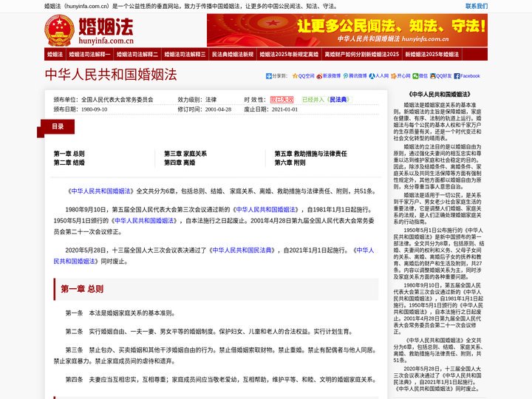Share the page to 开心网
Screen dimensions: 532x399
tap(400, 76)
